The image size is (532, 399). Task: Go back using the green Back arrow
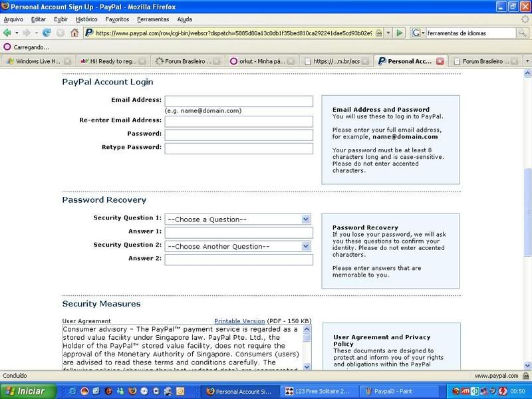7,33
